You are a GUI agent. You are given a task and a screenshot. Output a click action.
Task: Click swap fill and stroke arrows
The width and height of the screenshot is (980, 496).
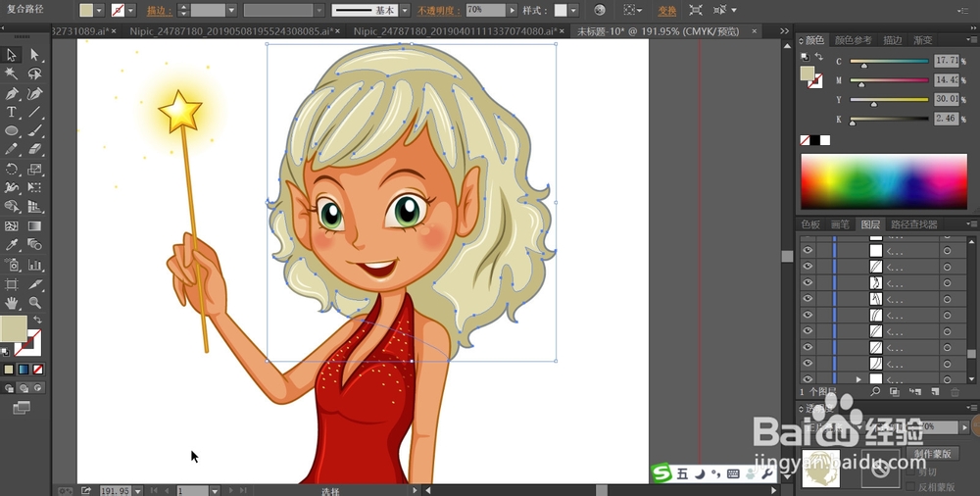(x=37, y=320)
